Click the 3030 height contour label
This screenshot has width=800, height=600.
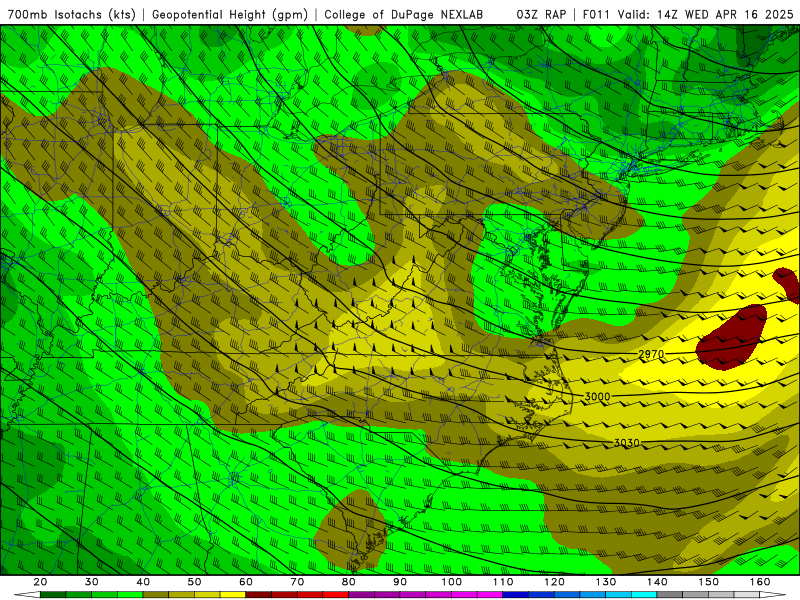coord(627,443)
